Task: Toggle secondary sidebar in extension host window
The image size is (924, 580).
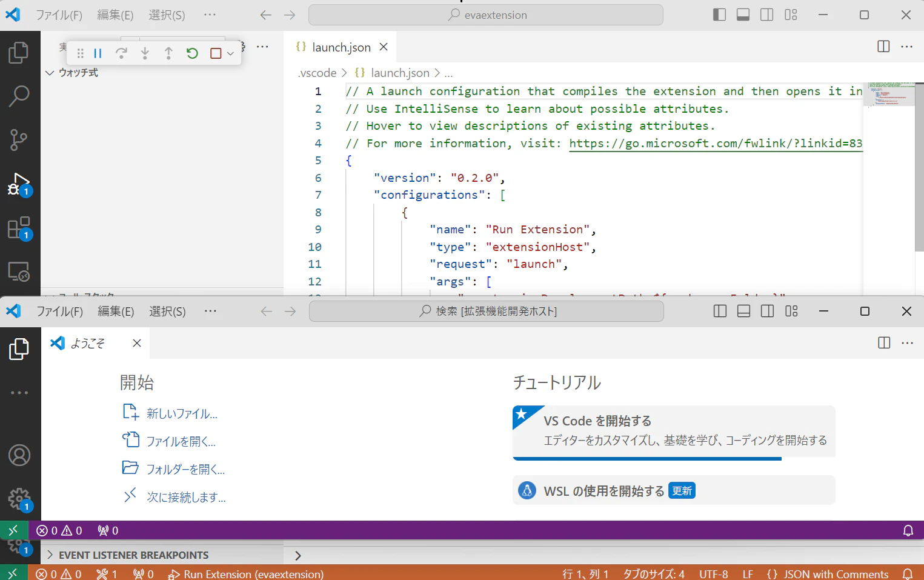Action: 767,311
